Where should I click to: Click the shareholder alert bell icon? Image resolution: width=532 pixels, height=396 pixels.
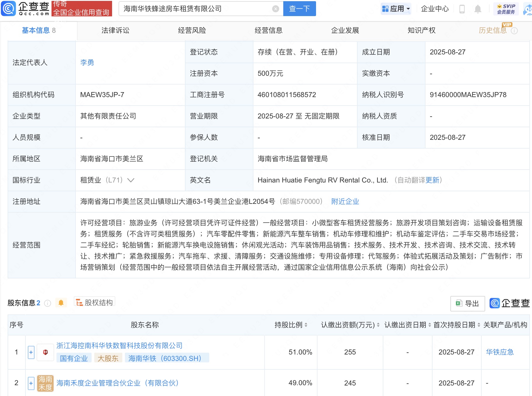[61, 303]
